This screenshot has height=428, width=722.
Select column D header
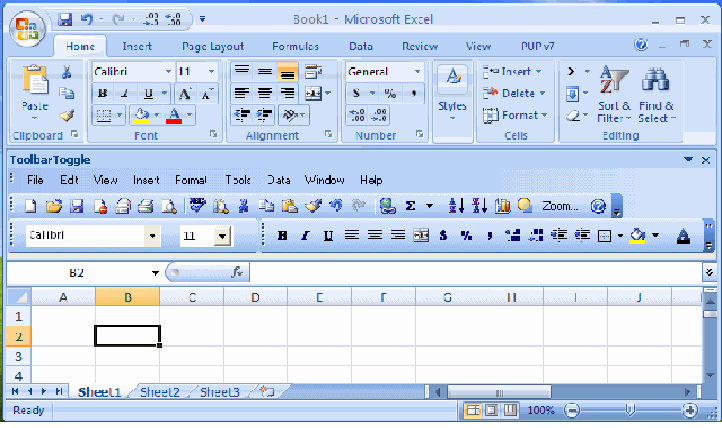click(255, 298)
